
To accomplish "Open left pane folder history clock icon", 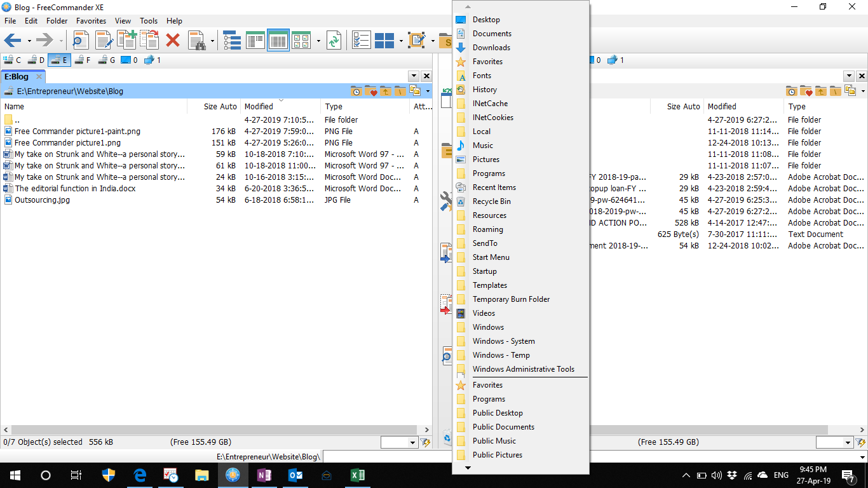I will [x=356, y=91].
